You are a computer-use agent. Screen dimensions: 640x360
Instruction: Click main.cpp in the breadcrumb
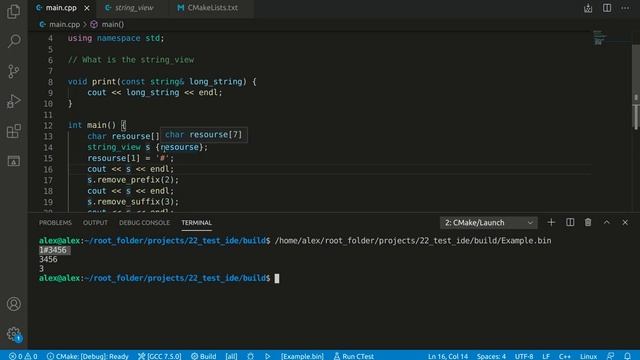tap(64, 24)
